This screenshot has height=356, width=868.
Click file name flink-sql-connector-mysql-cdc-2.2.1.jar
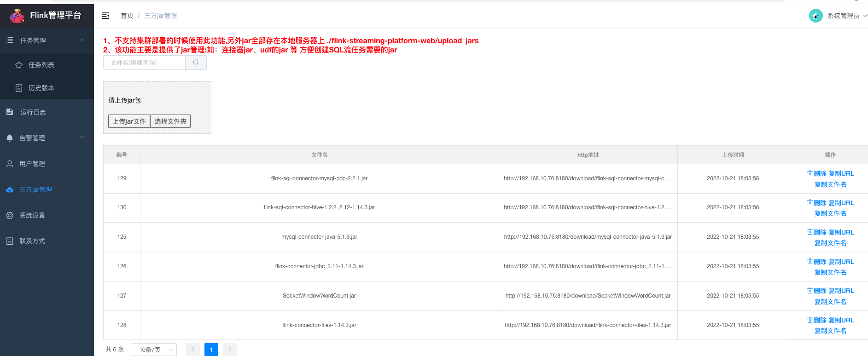pyautogui.click(x=319, y=178)
